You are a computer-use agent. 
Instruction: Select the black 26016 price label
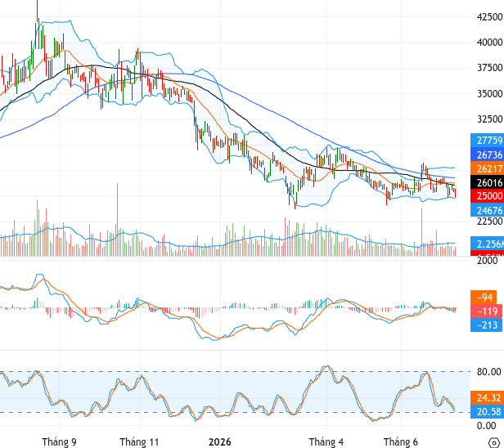point(488,182)
